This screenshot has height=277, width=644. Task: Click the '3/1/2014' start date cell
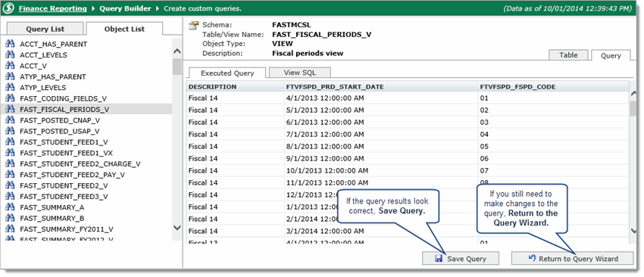[x=381, y=231]
